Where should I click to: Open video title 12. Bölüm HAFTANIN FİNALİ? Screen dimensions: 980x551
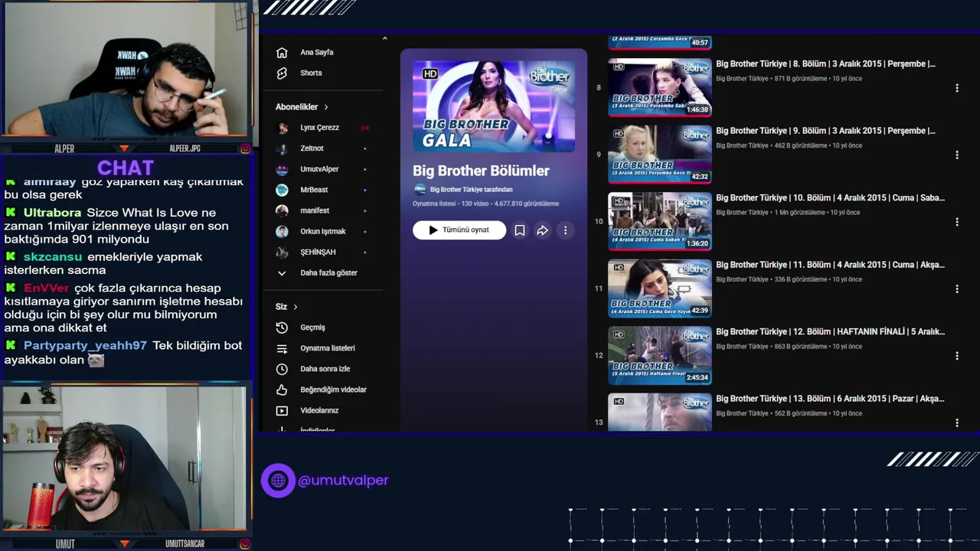pos(830,332)
